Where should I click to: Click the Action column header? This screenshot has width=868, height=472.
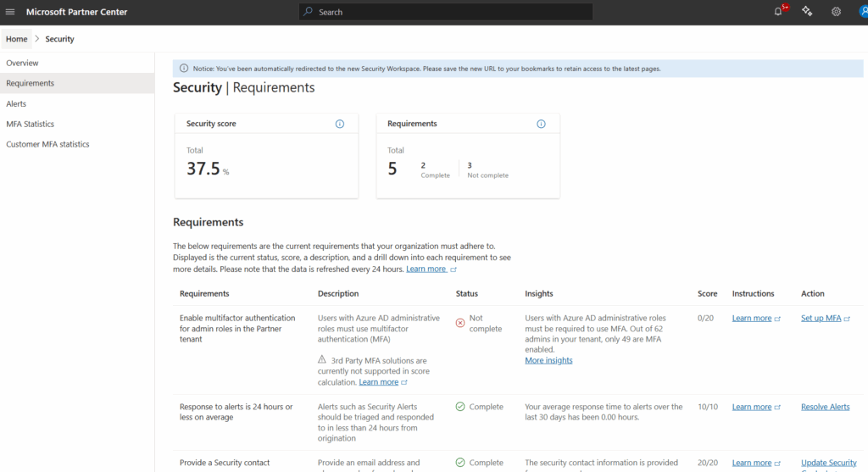813,294
